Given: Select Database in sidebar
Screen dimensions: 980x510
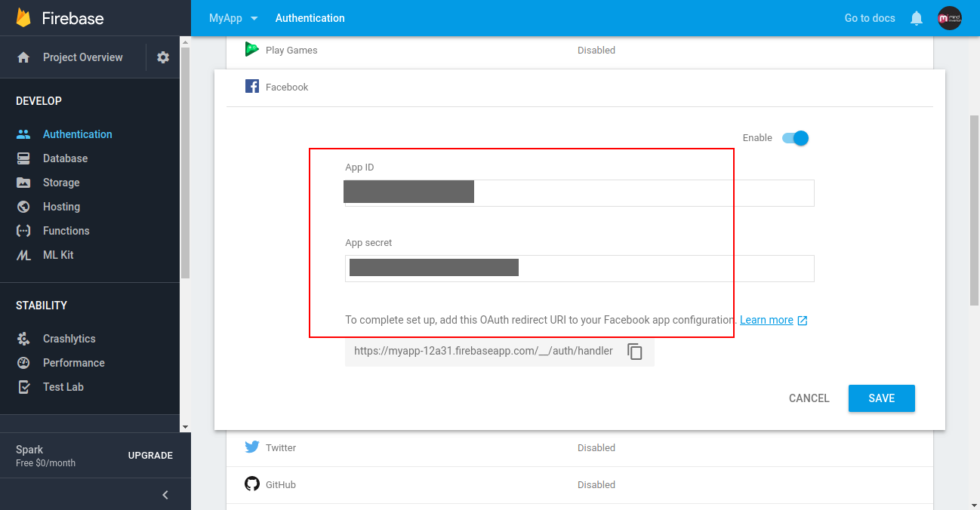Looking at the screenshot, I should pyautogui.click(x=65, y=158).
